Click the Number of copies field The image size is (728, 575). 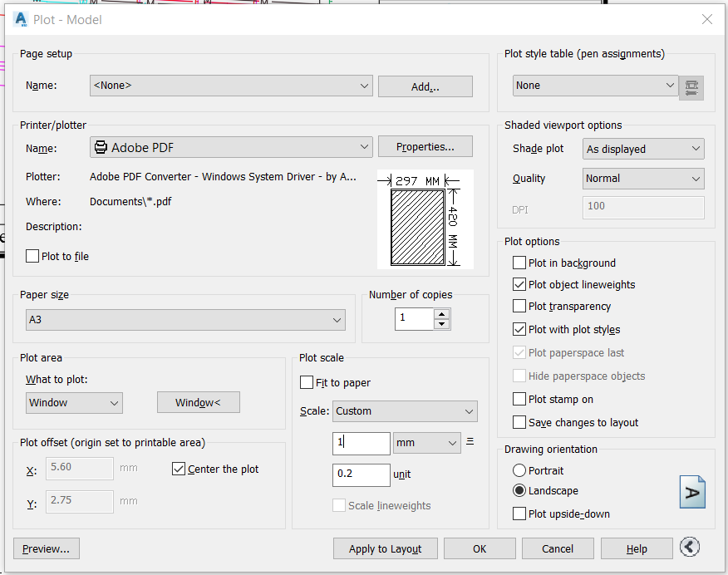415,319
